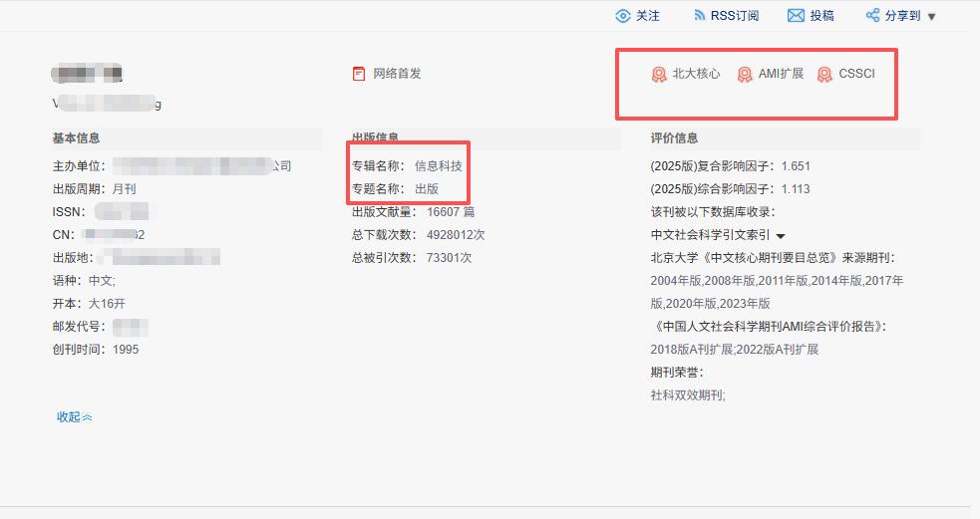Click the AMI扩展 medal badge icon
The width and height of the screenshot is (980, 519).
coord(745,75)
